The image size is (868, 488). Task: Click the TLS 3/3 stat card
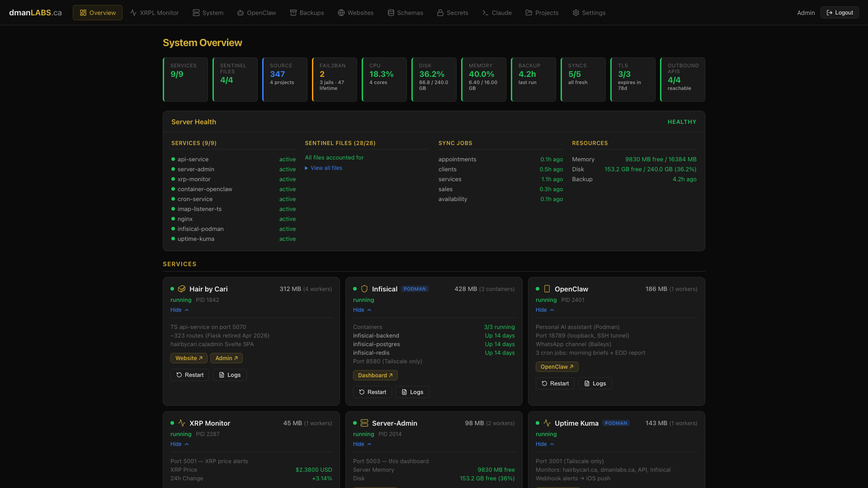coord(633,80)
